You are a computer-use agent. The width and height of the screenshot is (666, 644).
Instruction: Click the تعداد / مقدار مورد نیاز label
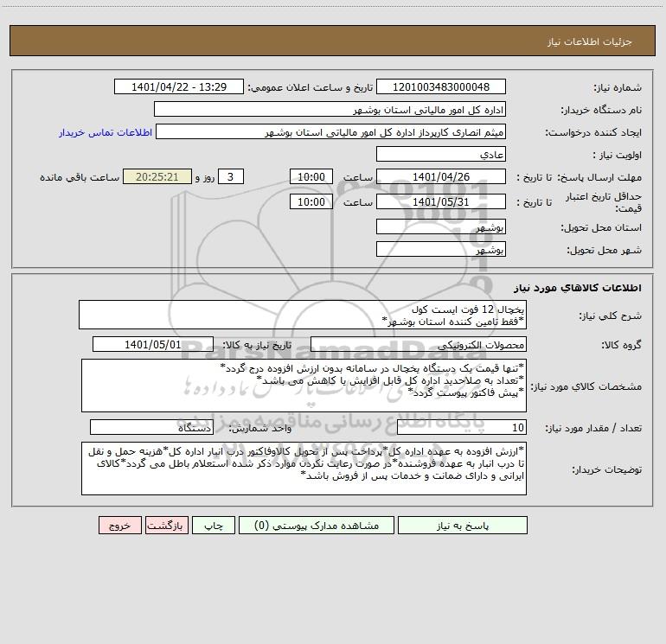[x=593, y=429]
